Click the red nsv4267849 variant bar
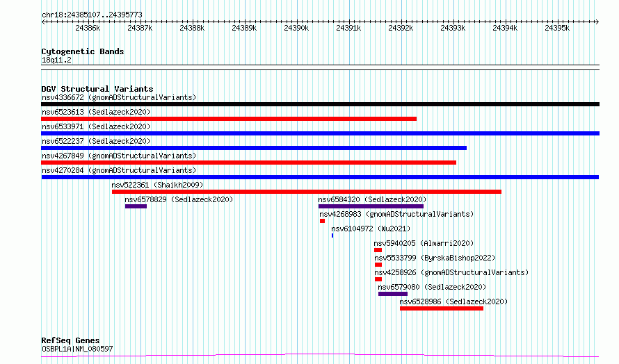The width and height of the screenshot is (619, 364). [x=249, y=163]
